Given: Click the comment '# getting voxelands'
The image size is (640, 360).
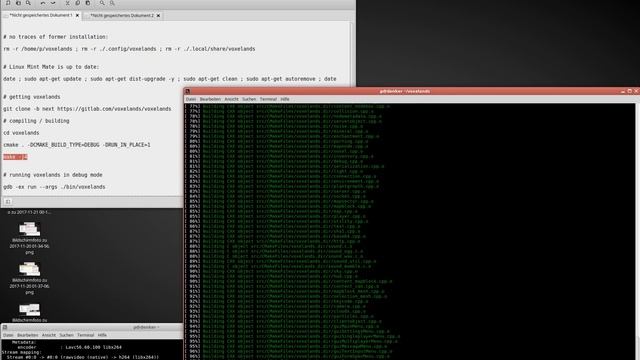Looking at the screenshot, I should click(x=32, y=97).
